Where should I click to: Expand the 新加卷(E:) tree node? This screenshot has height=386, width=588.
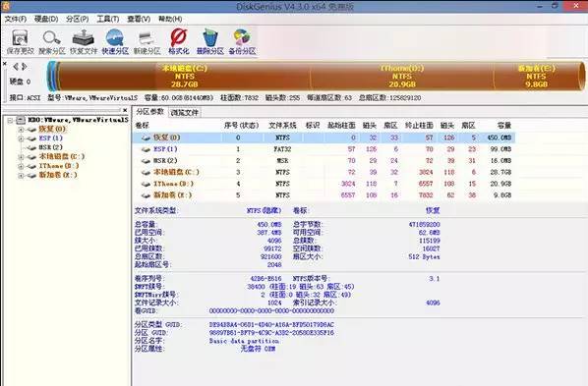(x=21, y=176)
